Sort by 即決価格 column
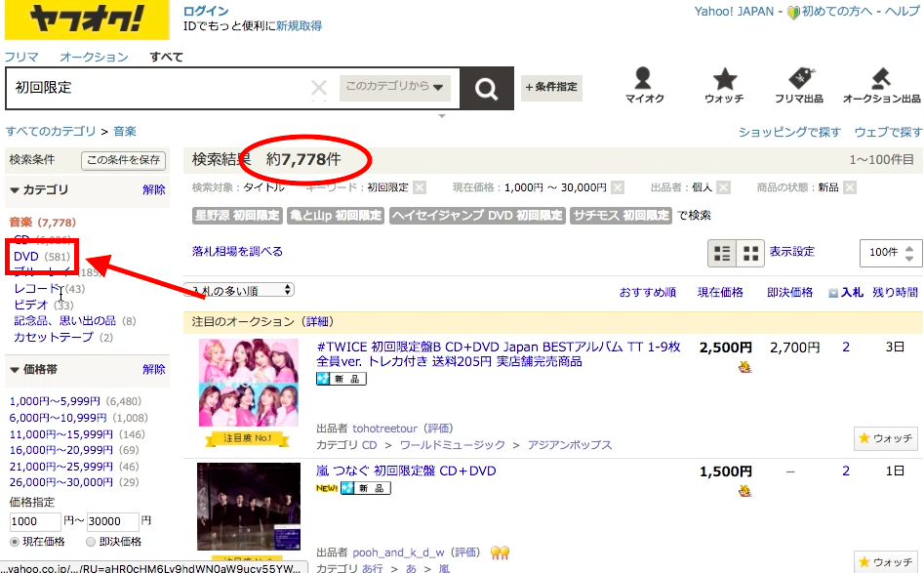The image size is (924, 573). coord(789,293)
